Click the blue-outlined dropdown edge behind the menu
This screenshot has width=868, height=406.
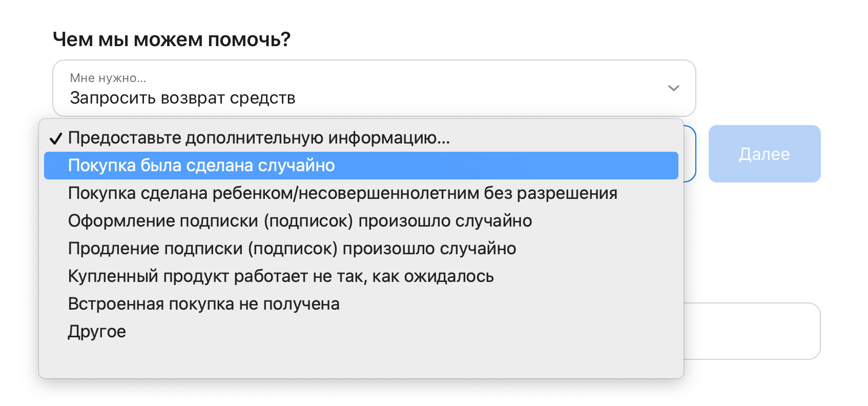pyautogui.click(x=691, y=154)
